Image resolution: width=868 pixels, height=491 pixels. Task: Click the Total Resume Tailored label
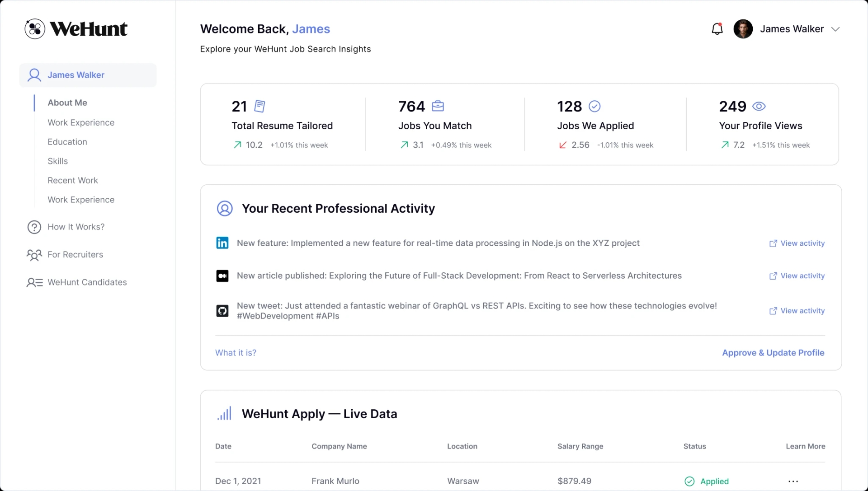(282, 126)
